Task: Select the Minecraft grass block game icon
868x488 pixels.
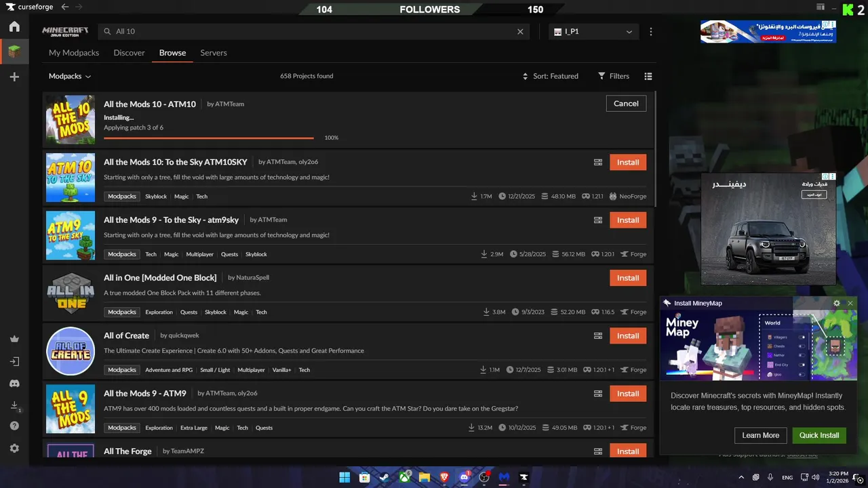Action: (14, 52)
